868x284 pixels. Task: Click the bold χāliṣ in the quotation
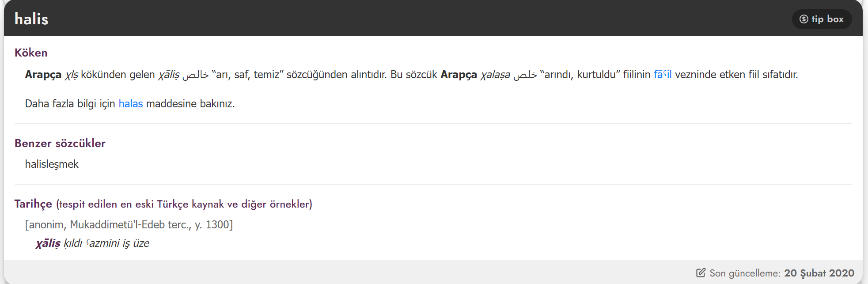click(x=48, y=243)
